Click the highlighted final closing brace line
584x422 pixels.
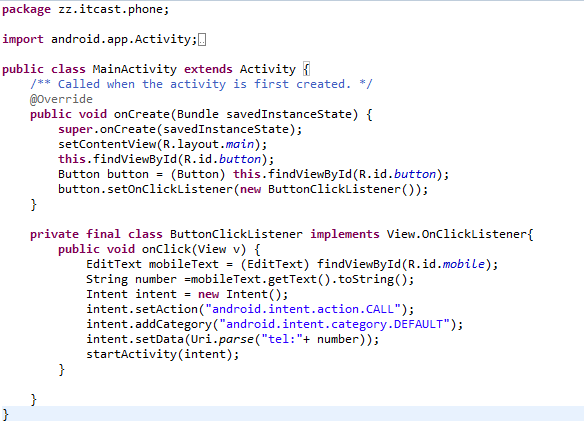pyautogui.click(x=292, y=414)
